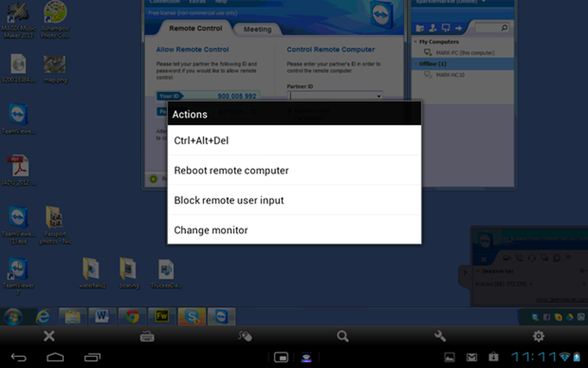Click the add remote computer icon in the Computers panel
This screenshot has width=588, height=368.
446,28
